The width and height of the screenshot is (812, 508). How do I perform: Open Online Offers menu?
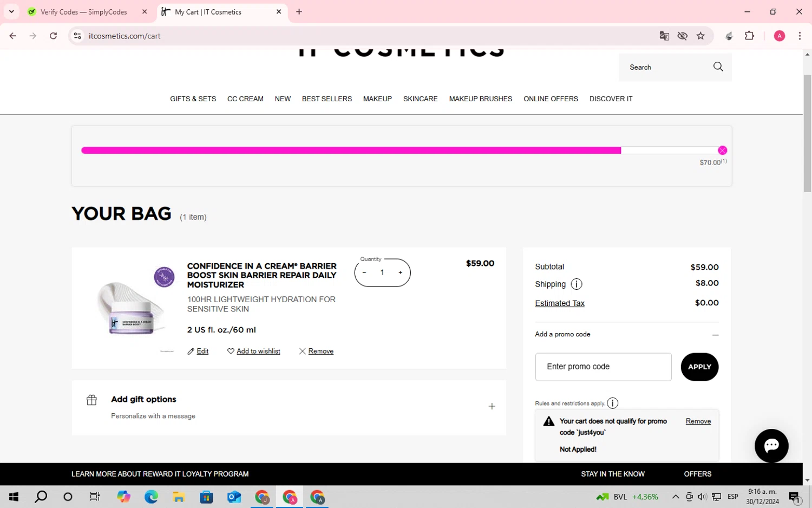pos(551,99)
